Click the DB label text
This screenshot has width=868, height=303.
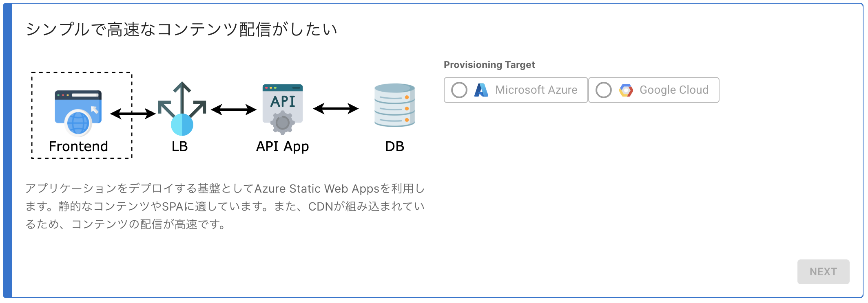[394, 146]
